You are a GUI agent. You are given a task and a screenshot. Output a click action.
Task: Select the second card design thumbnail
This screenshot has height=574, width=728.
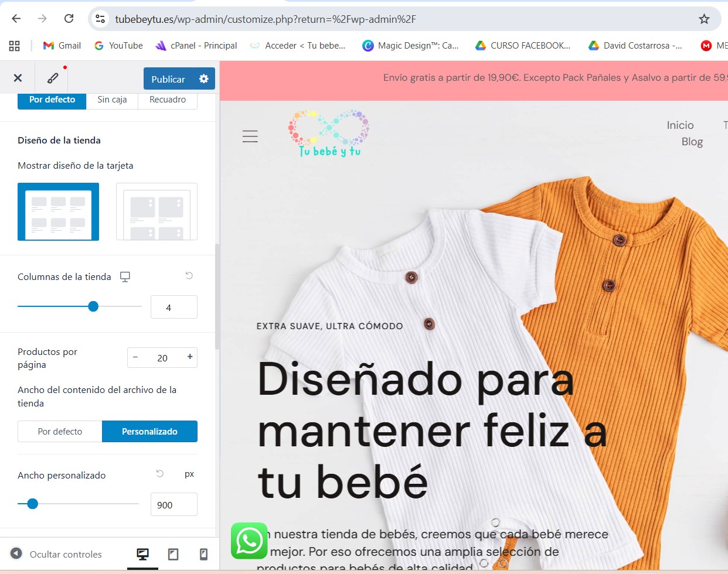(x=157, y=211)
